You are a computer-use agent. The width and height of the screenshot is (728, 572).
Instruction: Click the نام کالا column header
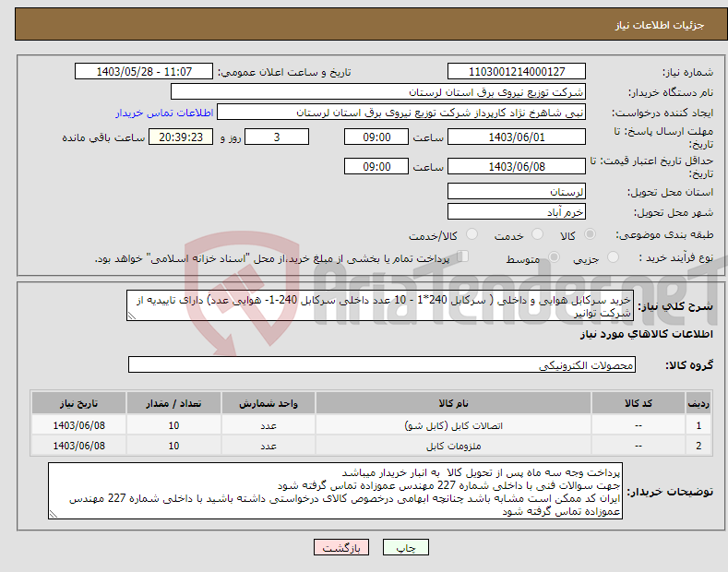[453, 403]
